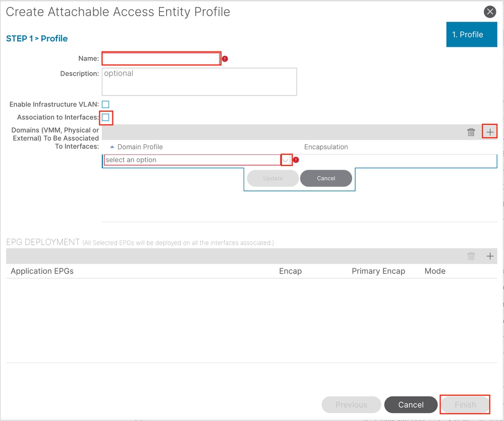This screenshot has height=421, width=504.
Task: Click into the Name input field
Action: point(161,59)
